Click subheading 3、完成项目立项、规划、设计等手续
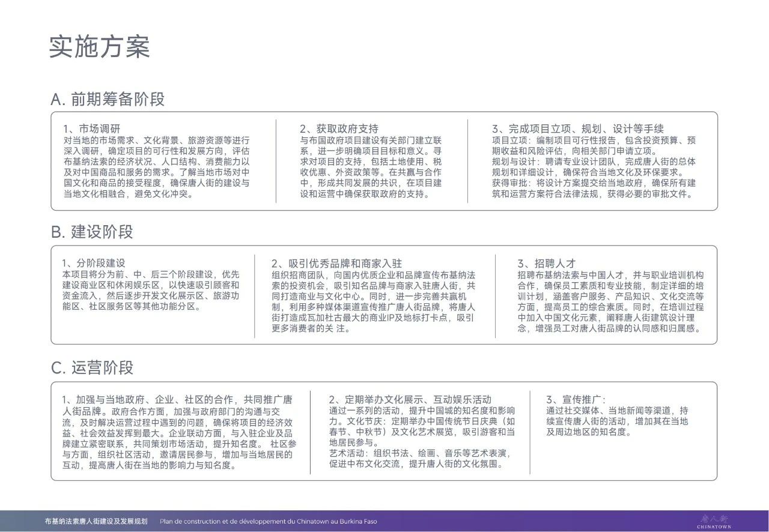 (577, 129)
